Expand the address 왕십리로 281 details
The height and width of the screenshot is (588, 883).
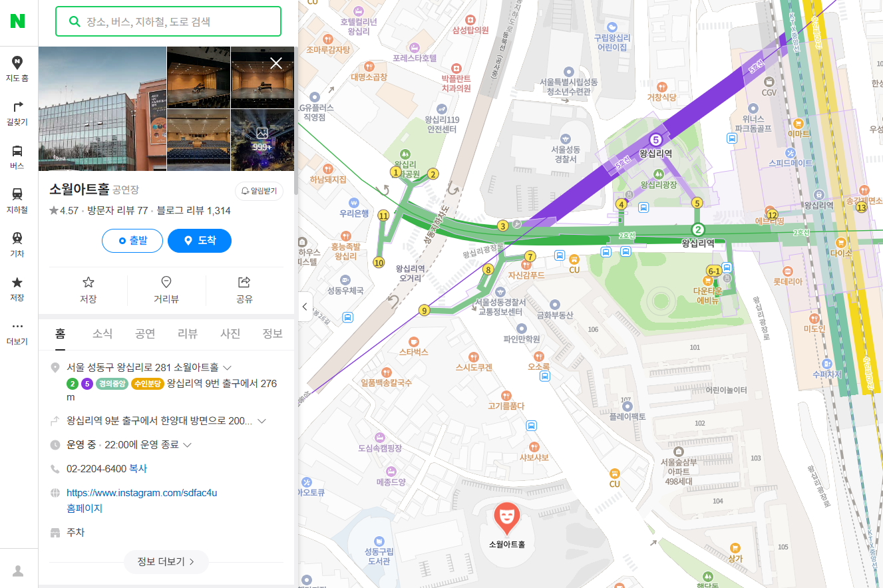tap(227, 367)
